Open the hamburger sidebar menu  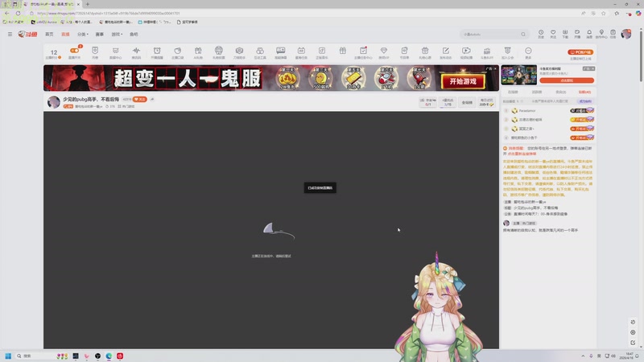tap(10, 35)
